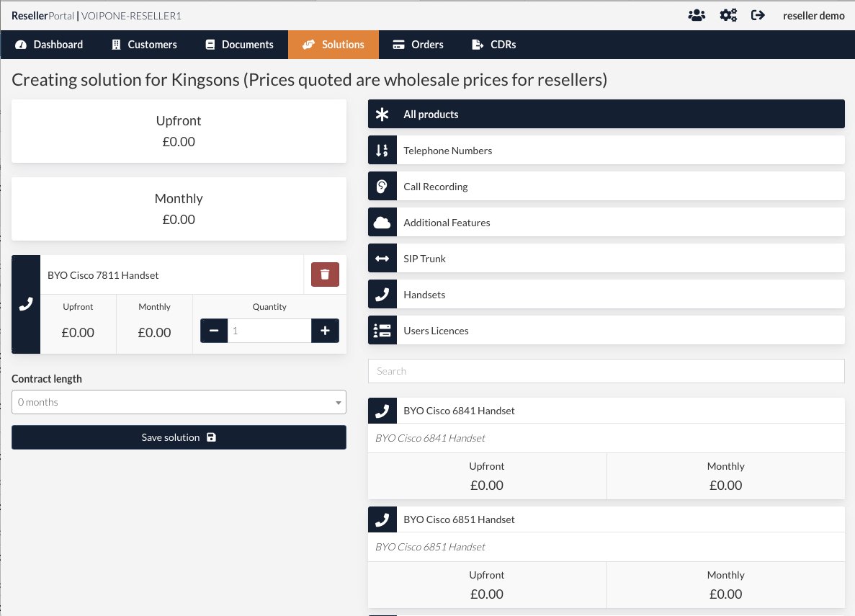
Task: Open the users group icon in header
Action: (x=697, y=15)
